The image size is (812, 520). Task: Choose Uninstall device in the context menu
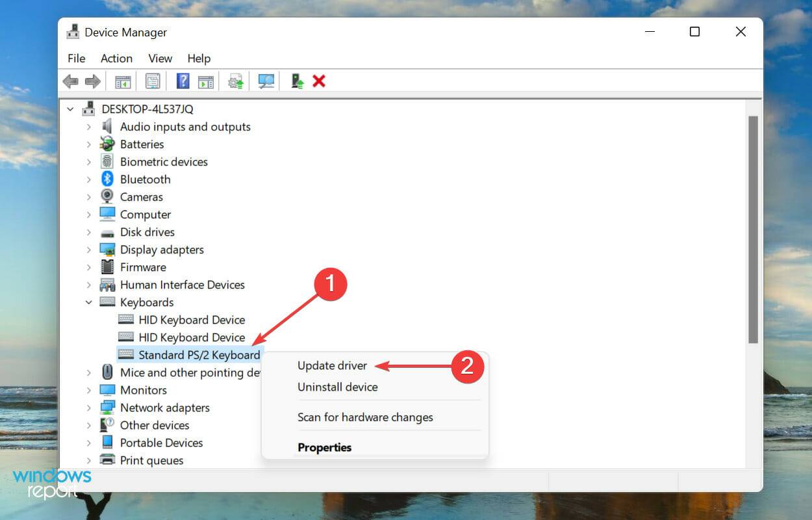pyautogui.click(x=337, y=387)
